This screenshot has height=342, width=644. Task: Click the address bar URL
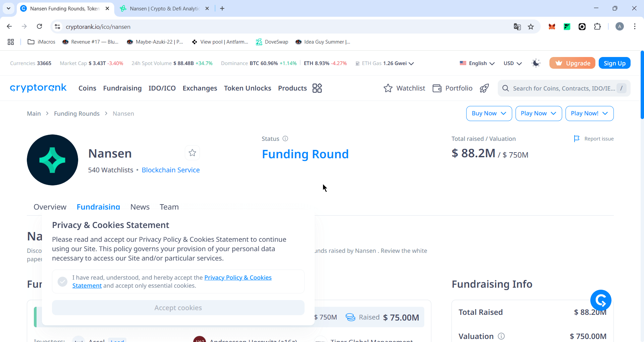click(x=98, y=26)
